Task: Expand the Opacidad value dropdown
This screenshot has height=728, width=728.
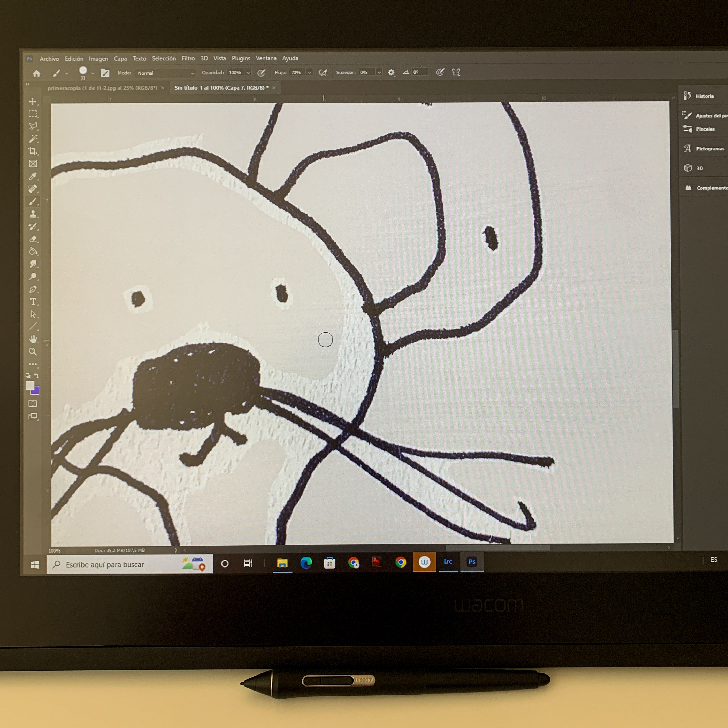Action: [x=248, y=73]
